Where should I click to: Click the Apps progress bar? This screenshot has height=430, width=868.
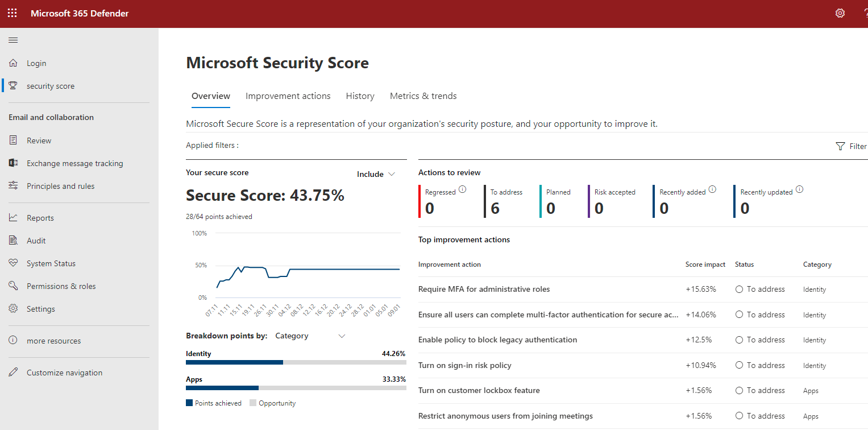[x=296, y=388]
